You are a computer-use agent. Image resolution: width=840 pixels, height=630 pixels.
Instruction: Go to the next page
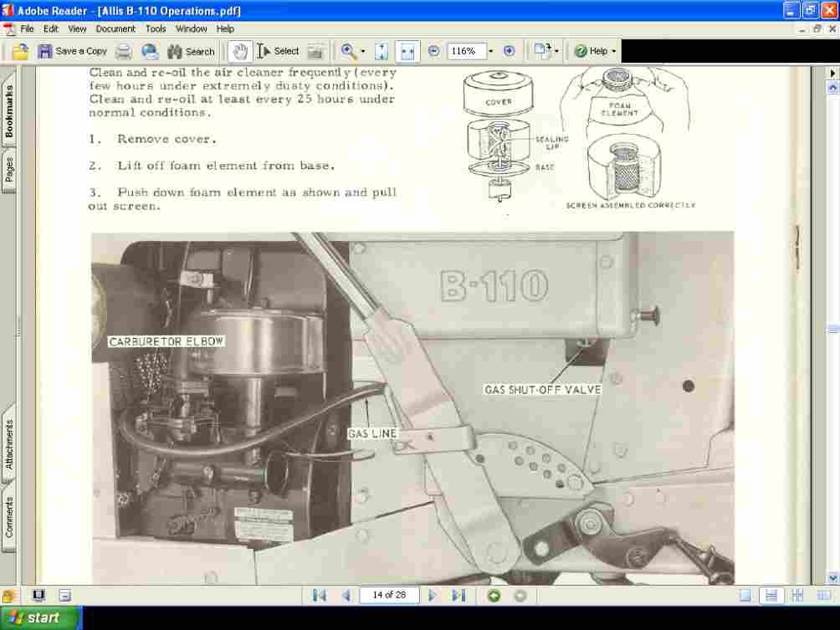433,595
